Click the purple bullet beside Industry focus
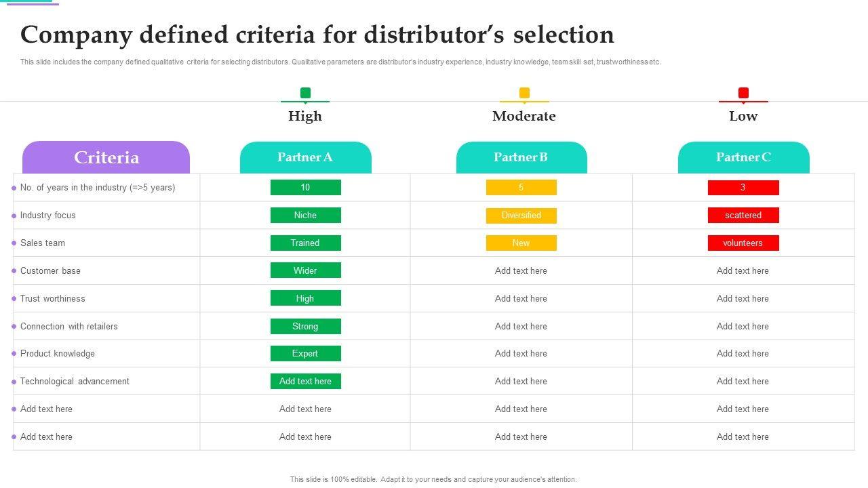The width and height of the screenshot is (868, 488). pyautogui.click(x=14, y=216)
